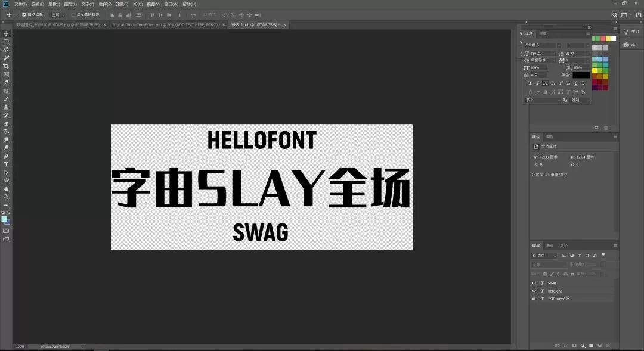Select the Crop tool in the toolbox
Image resolution: width=644 pixels, height=351 pixels.
(x=7, y=66)
